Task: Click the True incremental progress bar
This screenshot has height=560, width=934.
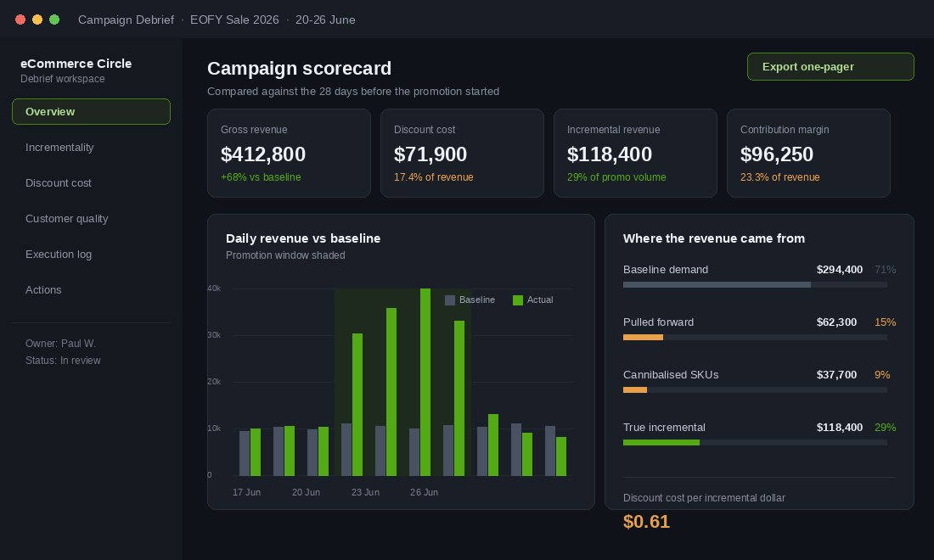Action: click(756, 443)
